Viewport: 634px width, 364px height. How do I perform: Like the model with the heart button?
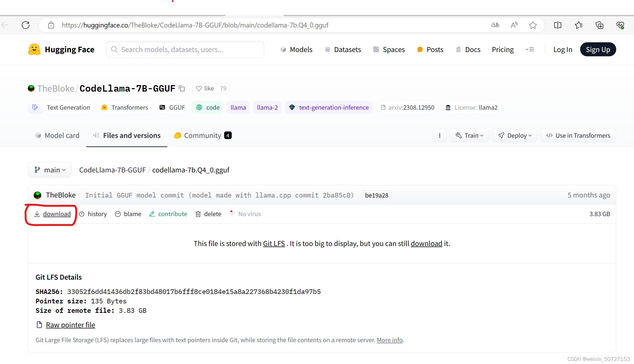pyautogui.click(x=205, y=88)
